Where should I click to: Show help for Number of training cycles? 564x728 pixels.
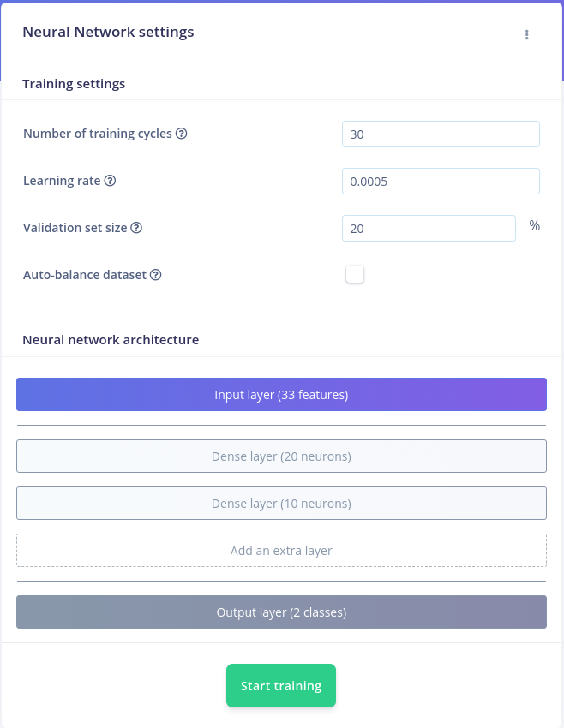[181, 134]
